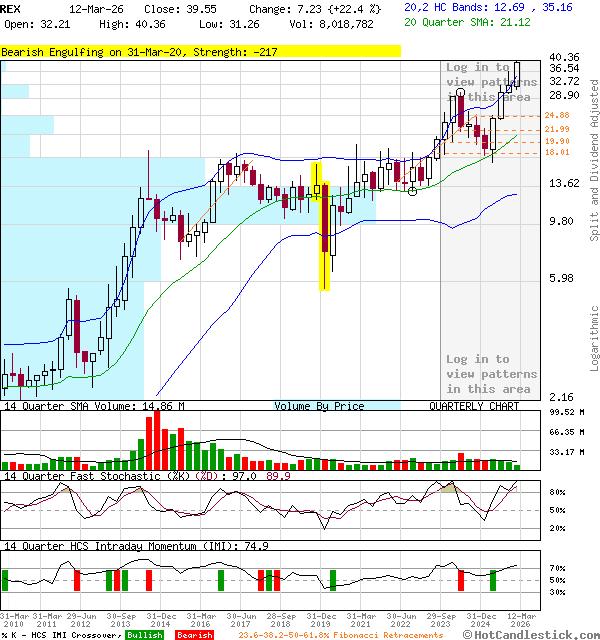
Task: Click the circle marker at the 2023 price peak
Action: point(459,93)
